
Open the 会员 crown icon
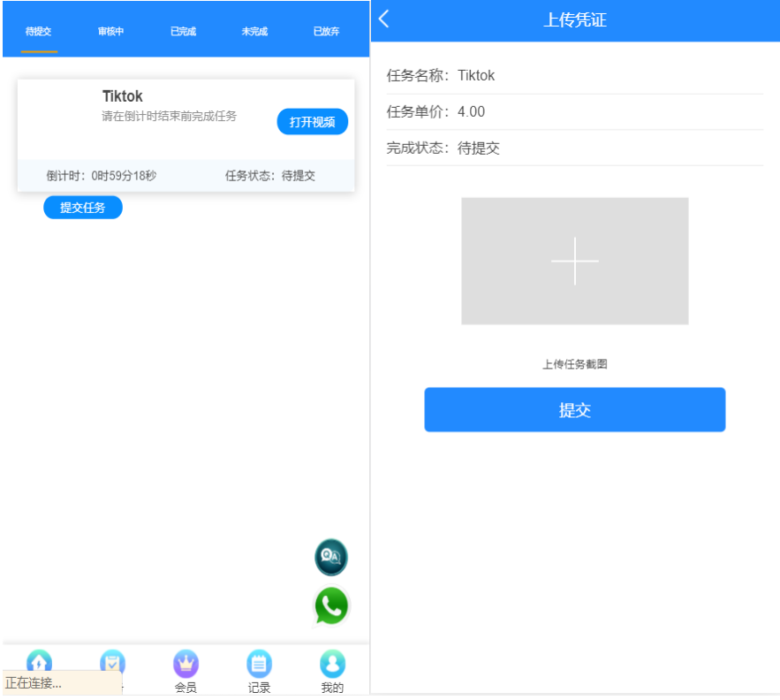coord(186,665)
